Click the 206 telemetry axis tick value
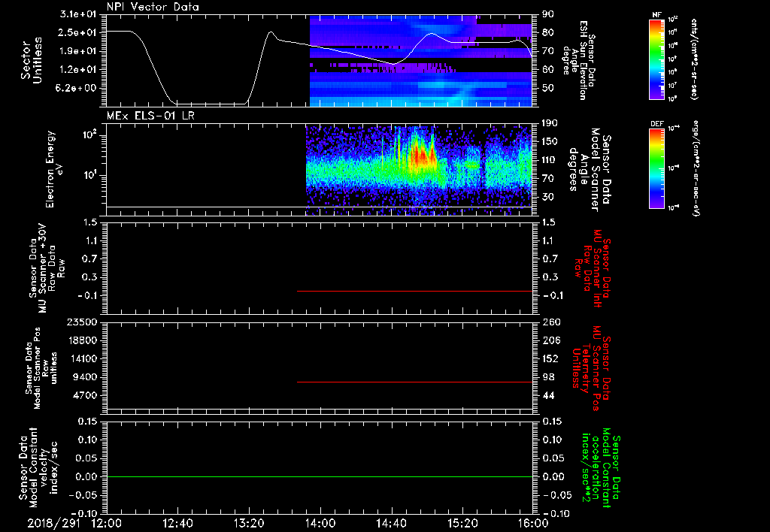 point(551,340)
